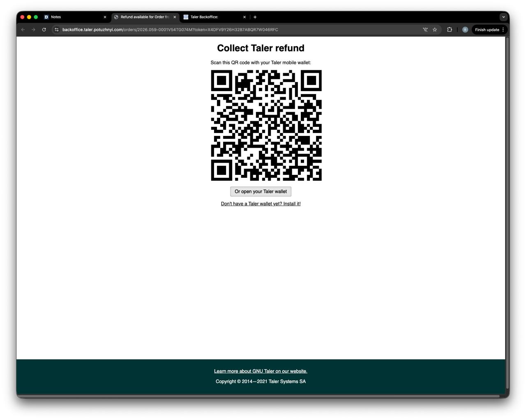The height and width of the screenshot is (420, 526).
Task: Open a new tab with plus button
Action: (x=255, y=17)
